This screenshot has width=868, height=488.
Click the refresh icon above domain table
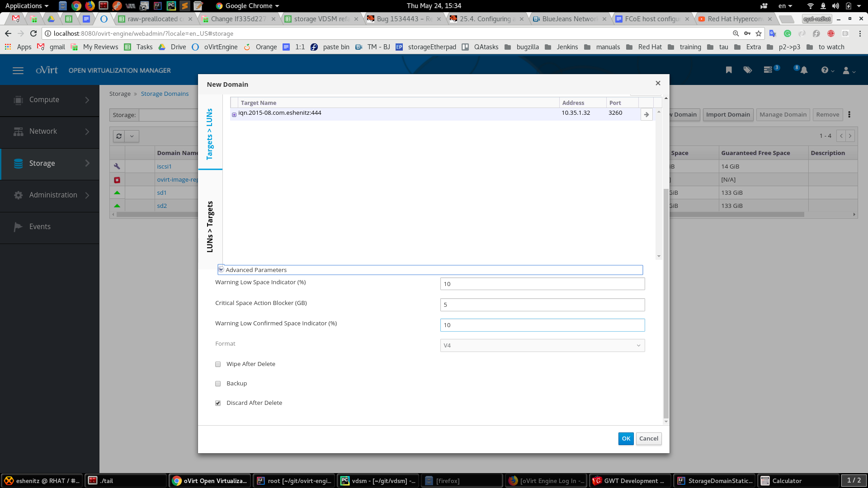pyautogui.click(x=119, y=136)
